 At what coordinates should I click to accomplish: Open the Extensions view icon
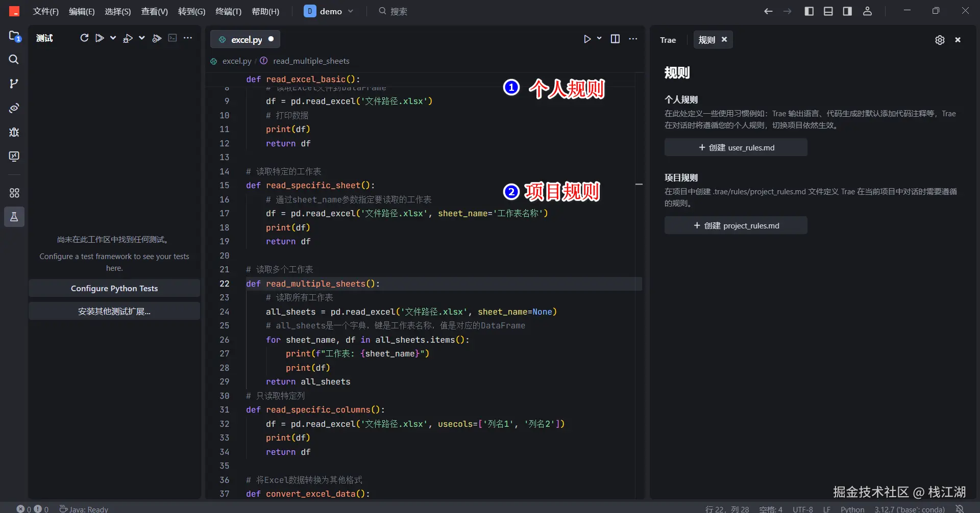point(14,193)
